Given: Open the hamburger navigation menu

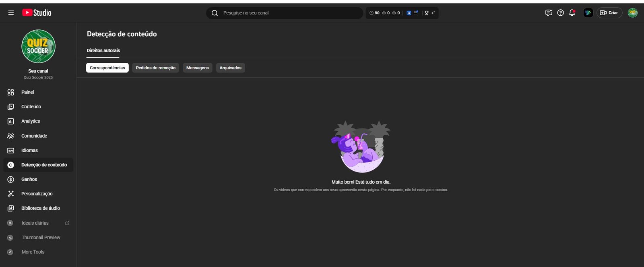Looking at the screenshot, I should click(11, 13).
